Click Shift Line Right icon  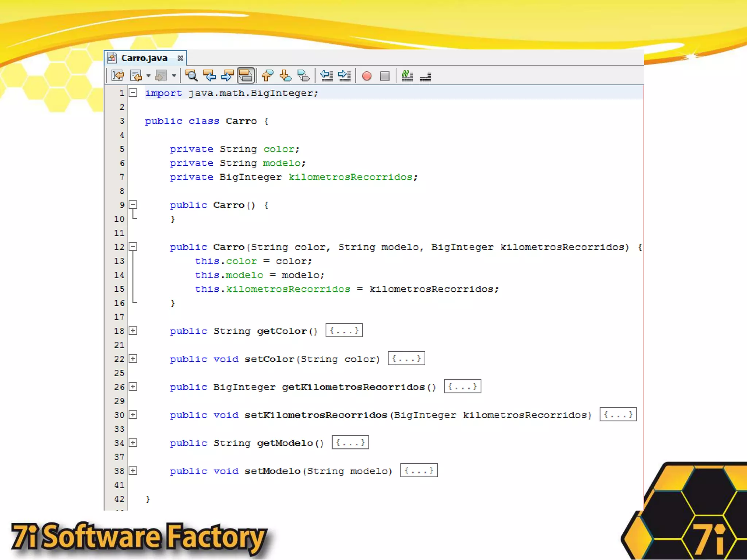[x=344, y=76]
